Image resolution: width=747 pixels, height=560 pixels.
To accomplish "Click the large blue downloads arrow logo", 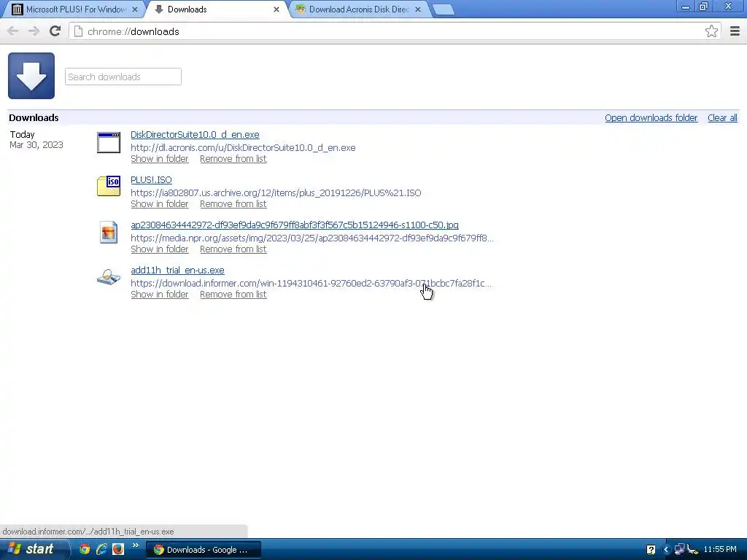I will (x=31, y=76).
